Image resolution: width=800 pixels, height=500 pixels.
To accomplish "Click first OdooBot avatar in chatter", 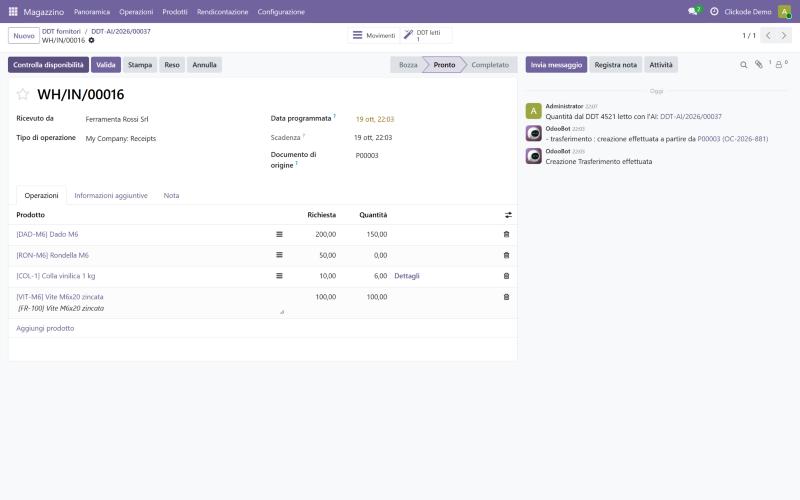I will coord(533,133).
